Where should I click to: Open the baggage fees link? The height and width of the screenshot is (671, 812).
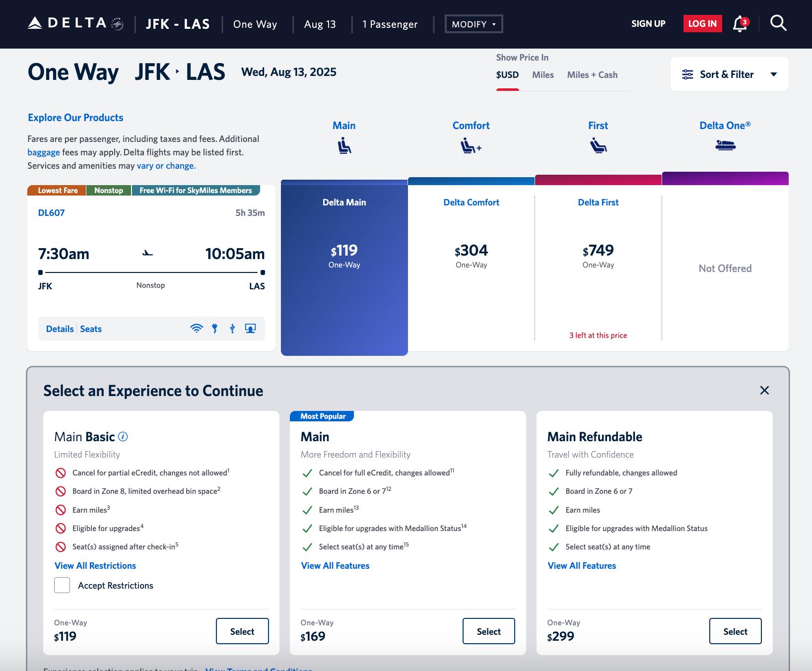pos(44,152)
